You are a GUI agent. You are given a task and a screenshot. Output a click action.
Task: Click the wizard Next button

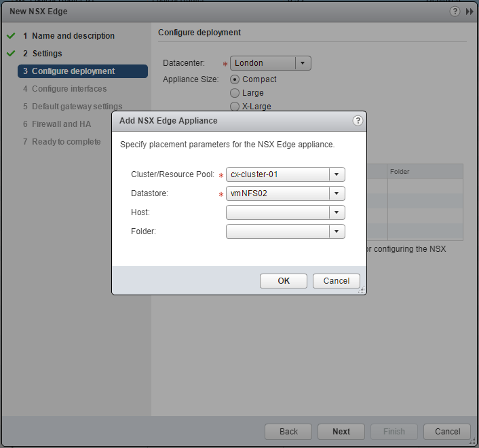(341, 432)
